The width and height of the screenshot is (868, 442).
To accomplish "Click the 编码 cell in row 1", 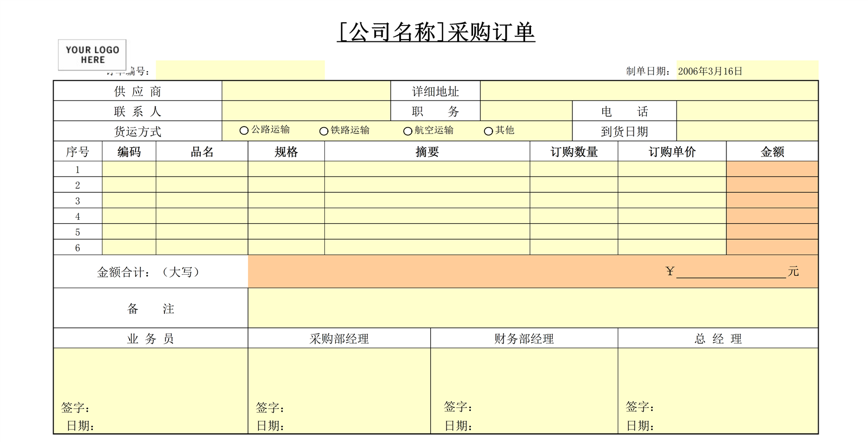I will point(129,169).
